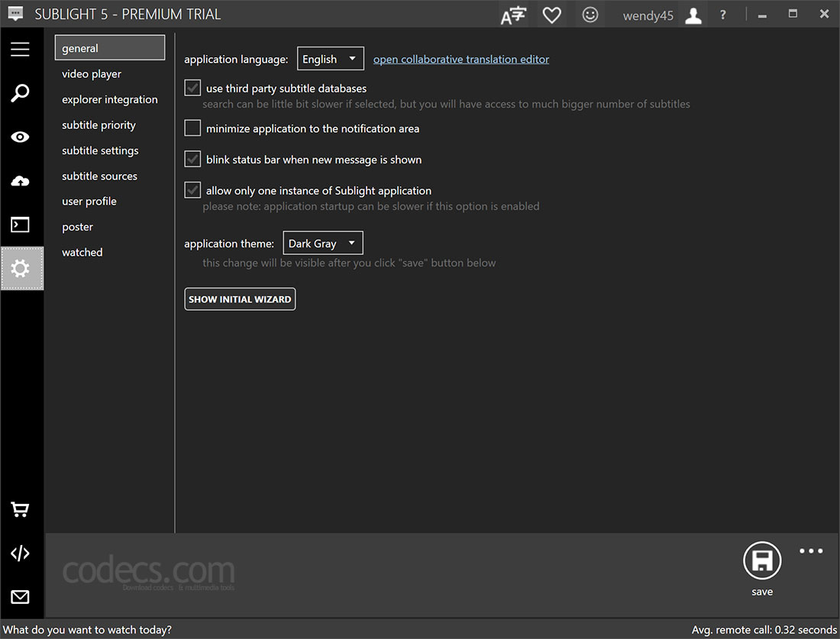Switch to video player settings
This screenshot has width=840, height=639.
[92, 74]
